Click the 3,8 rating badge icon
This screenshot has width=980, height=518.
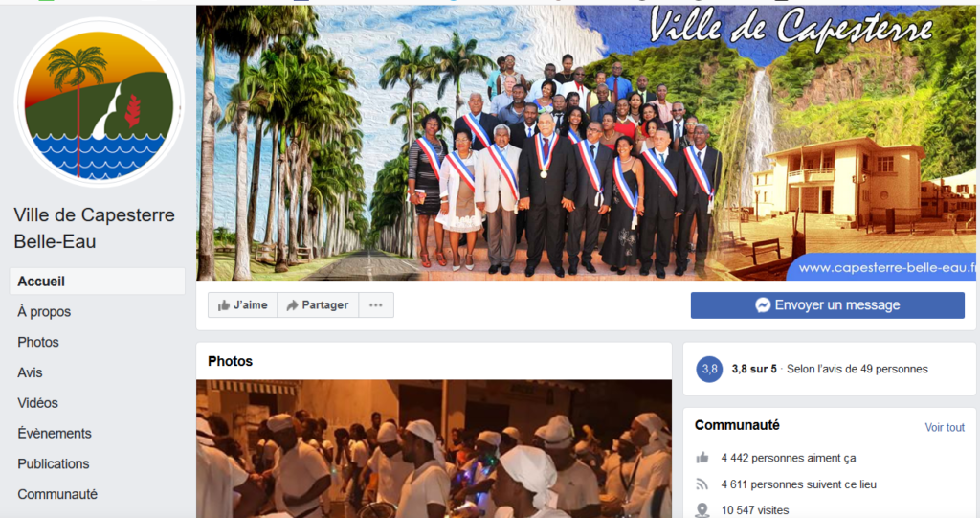pyautogui.click(x=709, y=369)
